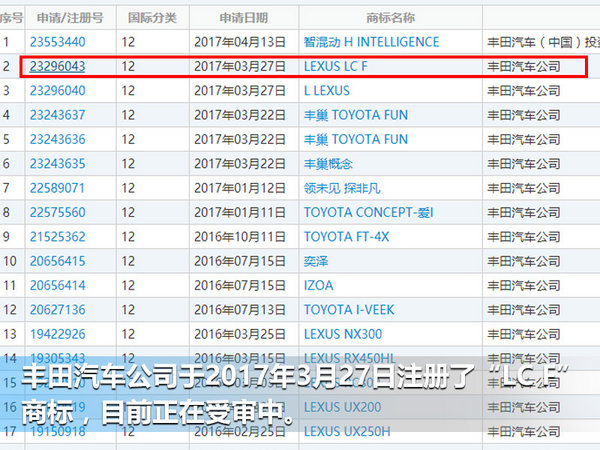Select date 2017年03月27日 in LEXUS LC F row
The image size is (600, 450).
pos(240,66)
